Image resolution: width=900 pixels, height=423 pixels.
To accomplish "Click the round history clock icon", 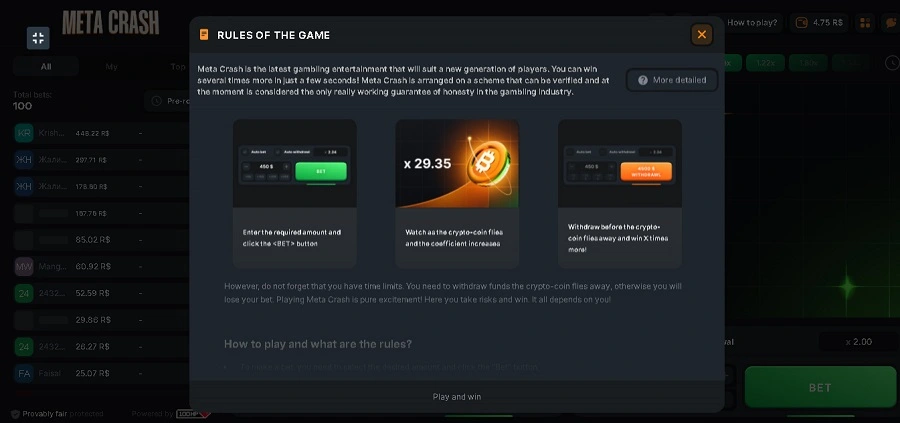I will [x=892, y=63].
